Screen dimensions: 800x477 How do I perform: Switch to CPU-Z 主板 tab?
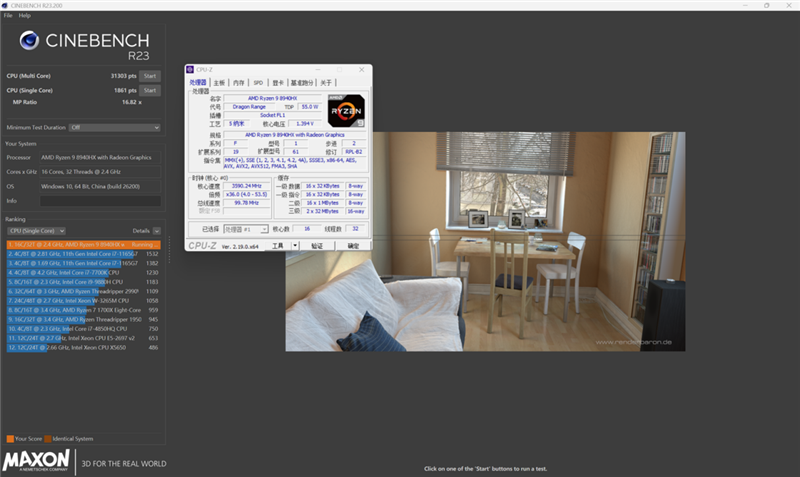tap(219, 83)
